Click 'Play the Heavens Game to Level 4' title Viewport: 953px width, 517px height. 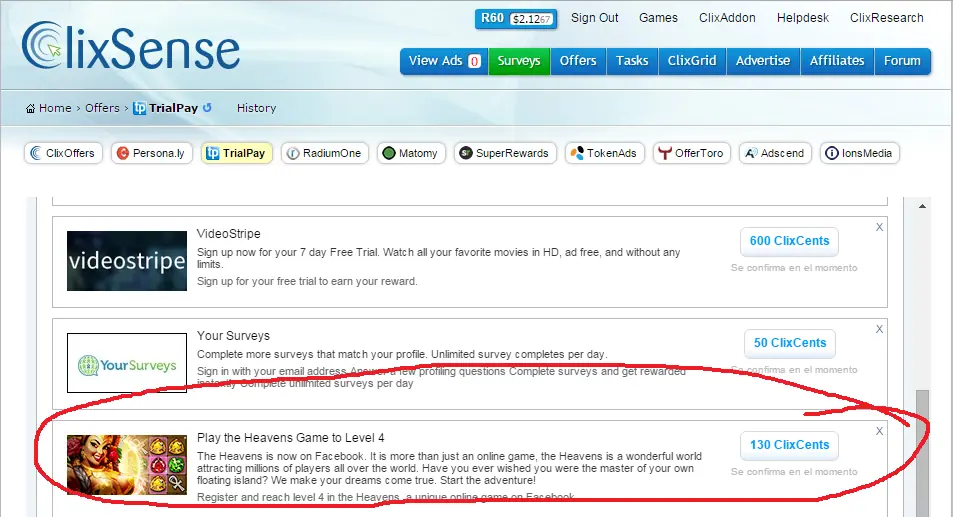coord(291,438)
